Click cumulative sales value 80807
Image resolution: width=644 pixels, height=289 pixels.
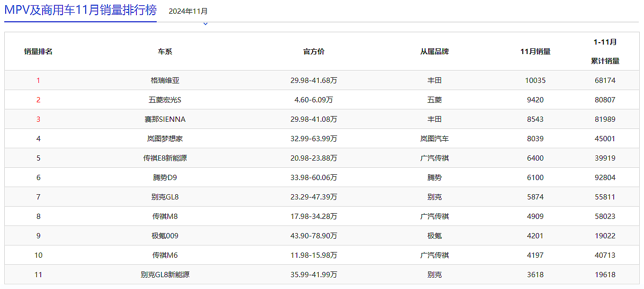point(605,100)
